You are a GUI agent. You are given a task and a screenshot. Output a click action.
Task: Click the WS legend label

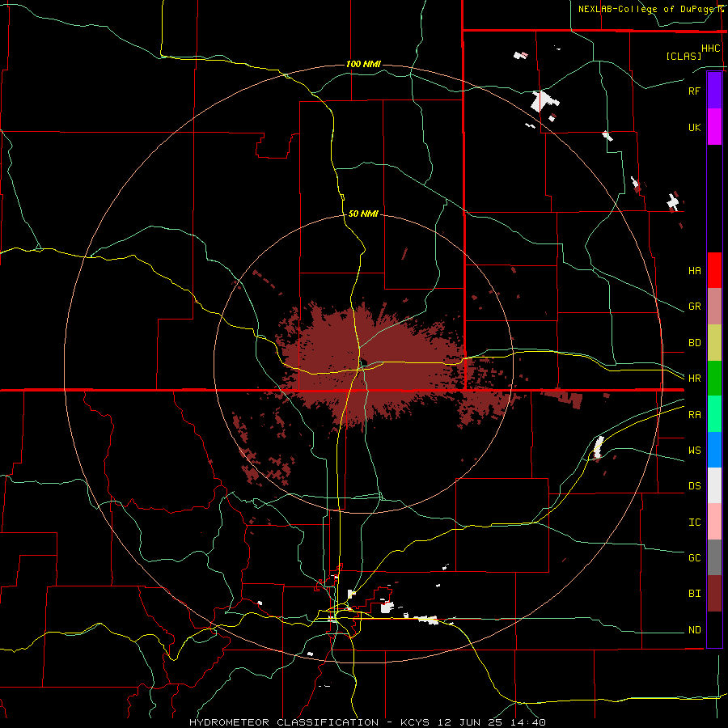pos(694,450)
